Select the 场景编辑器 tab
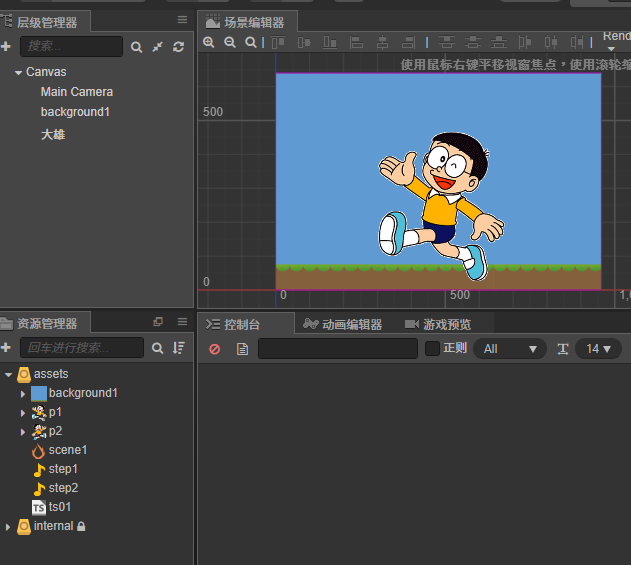 (247, 22)
